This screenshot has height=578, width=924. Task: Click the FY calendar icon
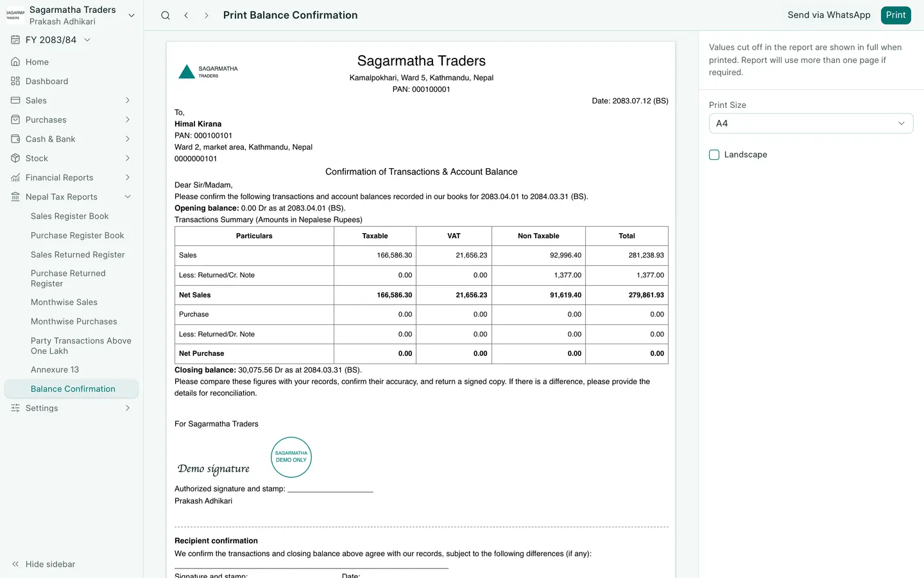[15, 40]
